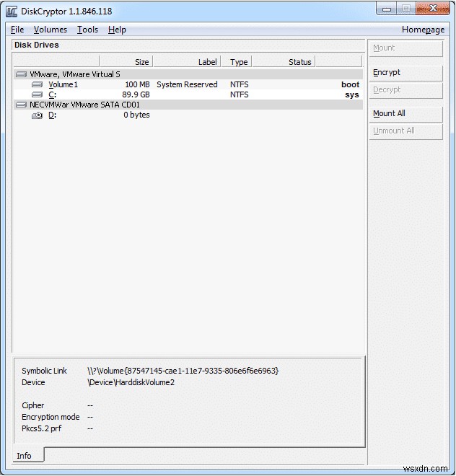Screen dimensions: 456x476
Task: Sort by the Label column header
Action: coord(187,61)
